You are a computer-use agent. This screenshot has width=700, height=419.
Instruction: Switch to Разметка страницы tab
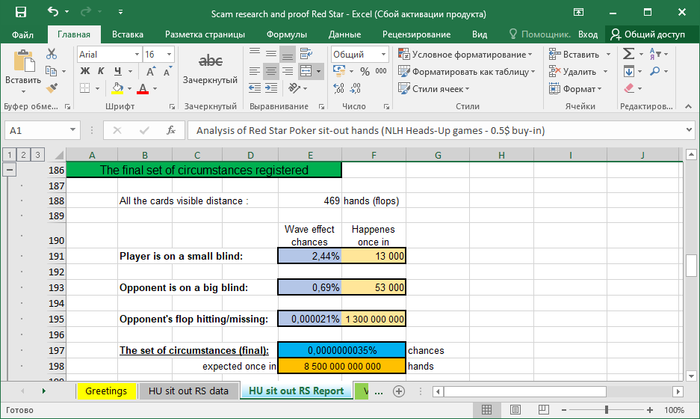pyautogui.click(x=205, y=34)
